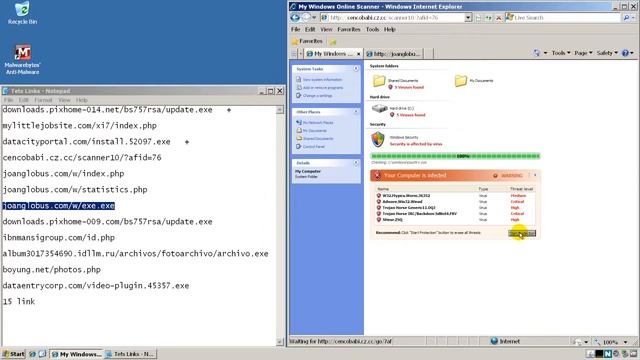Click the Start Protection button
640x360 pixels.
pos(522,233)
